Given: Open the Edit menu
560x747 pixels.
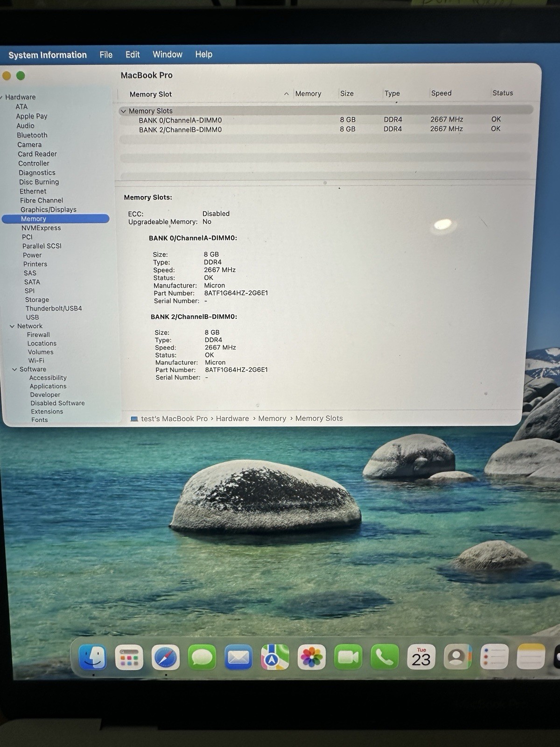Looking at the screenshot, I should (133, 55).
